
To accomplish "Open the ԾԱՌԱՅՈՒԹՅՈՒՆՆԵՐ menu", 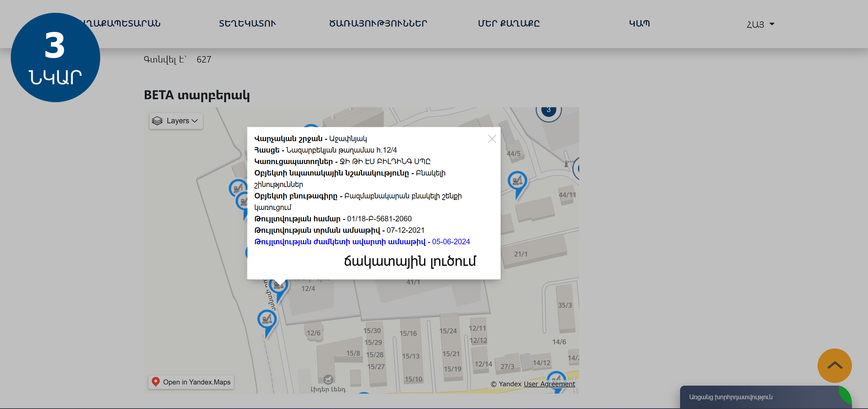I will pos(378,24).
